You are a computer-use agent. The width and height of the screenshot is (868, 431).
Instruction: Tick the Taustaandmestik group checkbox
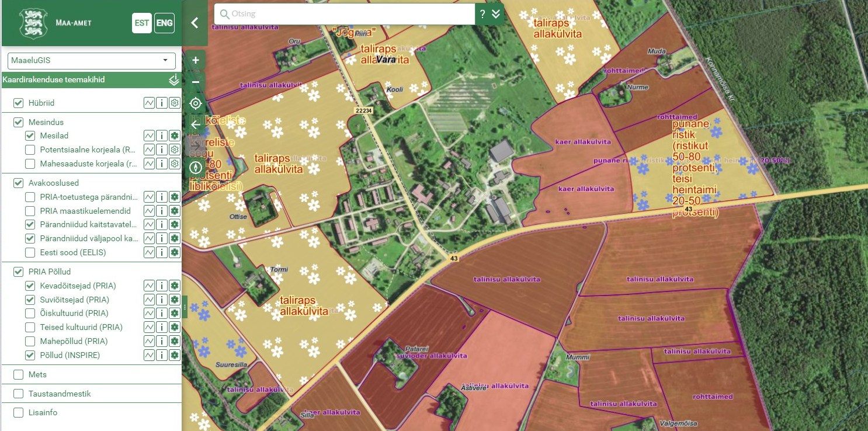(18, 394)
